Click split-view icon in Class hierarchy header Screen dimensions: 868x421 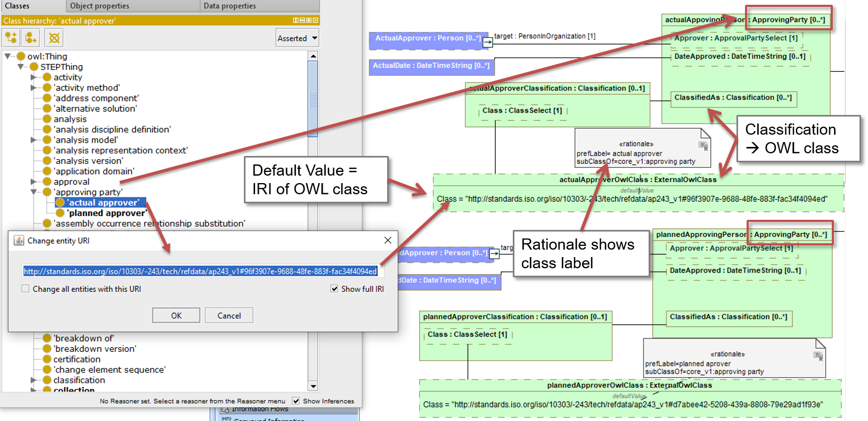coord(296,20)
